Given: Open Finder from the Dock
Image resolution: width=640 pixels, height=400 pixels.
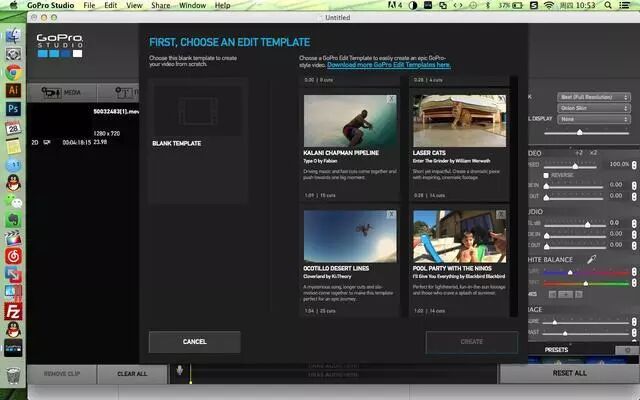Looking at the screenshot, I should 13,36.
